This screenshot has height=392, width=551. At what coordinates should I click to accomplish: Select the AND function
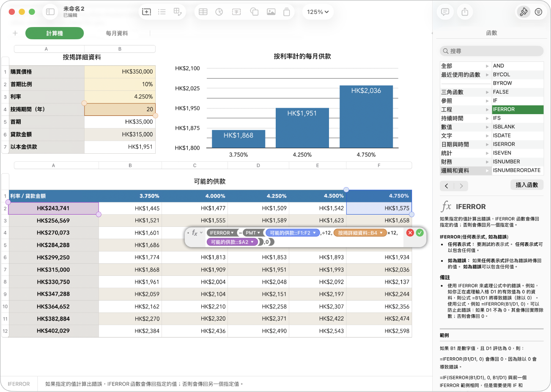[x=518, y=66]
